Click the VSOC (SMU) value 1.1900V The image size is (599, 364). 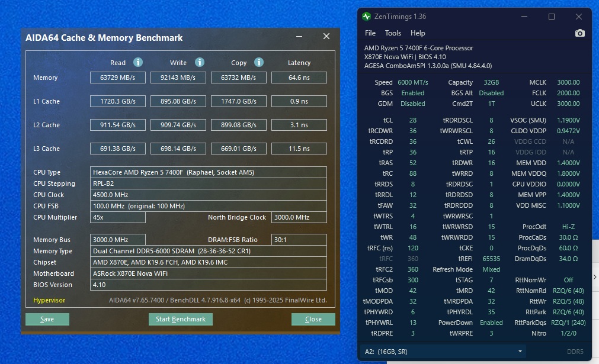568,120
